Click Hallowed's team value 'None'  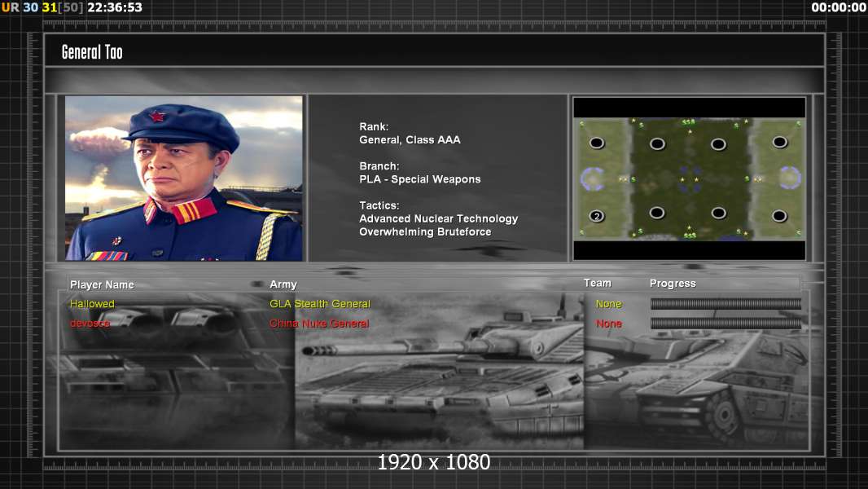pos(608,303)
